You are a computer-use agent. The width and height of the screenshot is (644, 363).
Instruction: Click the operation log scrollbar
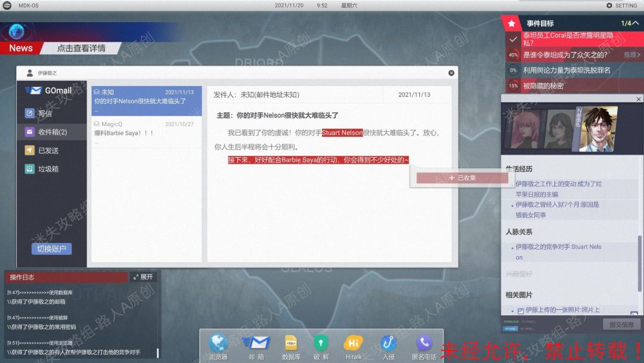157,353
